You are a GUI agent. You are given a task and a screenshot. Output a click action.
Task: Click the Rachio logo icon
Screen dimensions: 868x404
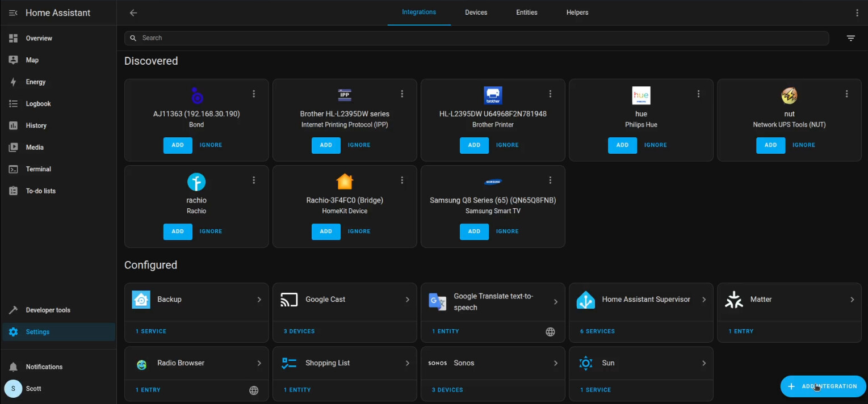[x=196, y=182]
